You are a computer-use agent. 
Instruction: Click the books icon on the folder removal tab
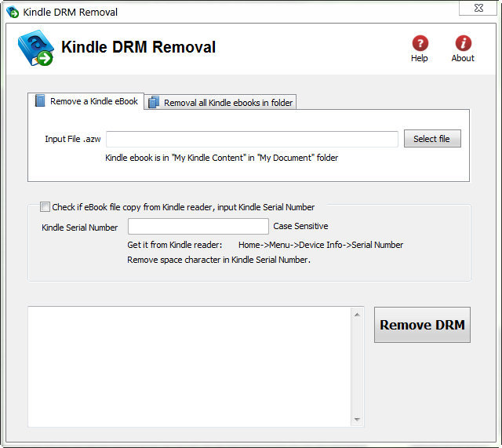[154, 103]
